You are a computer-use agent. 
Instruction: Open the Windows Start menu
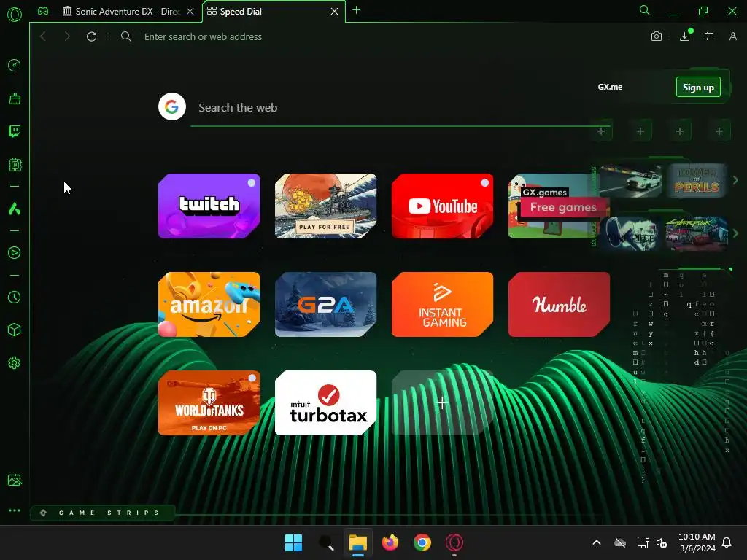click(x=293, y=542)
